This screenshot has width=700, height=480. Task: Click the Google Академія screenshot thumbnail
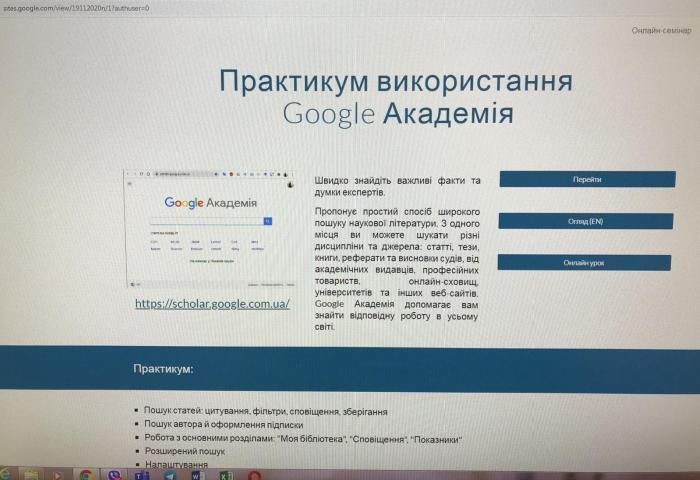(x=211, y=228)
